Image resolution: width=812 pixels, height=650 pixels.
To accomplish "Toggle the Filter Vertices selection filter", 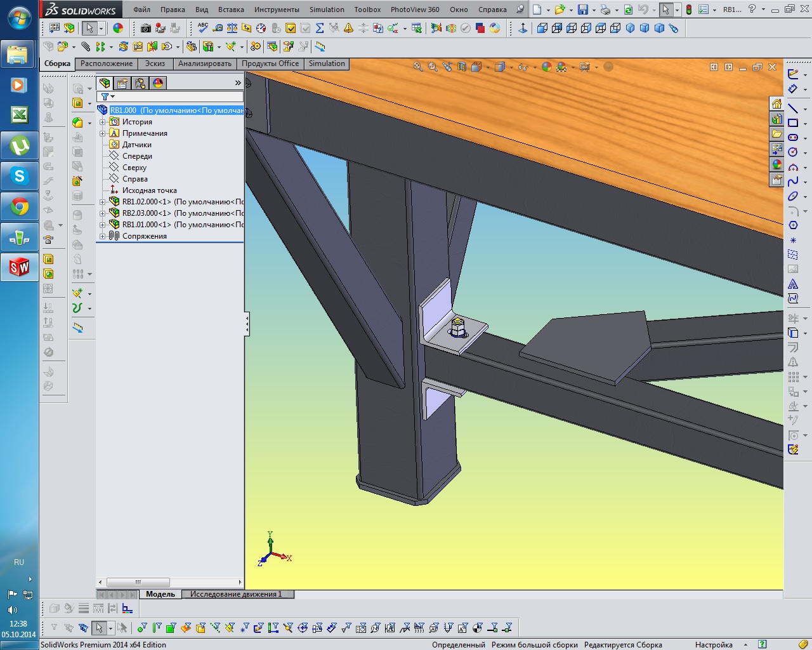I will (x=142, y=628).
